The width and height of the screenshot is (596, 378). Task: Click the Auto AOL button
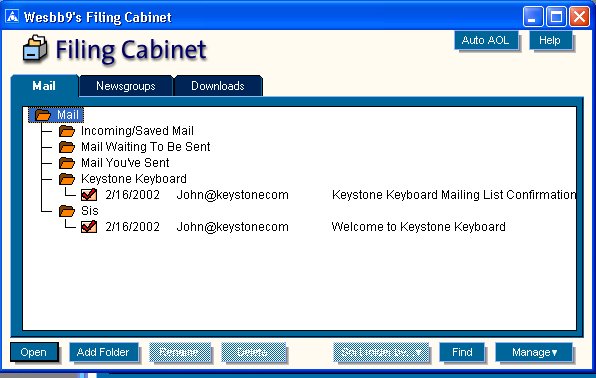coord(486,40)
